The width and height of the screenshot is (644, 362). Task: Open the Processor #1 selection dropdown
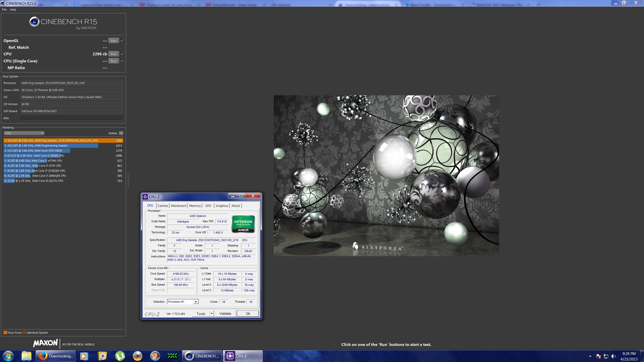point(183,302)
